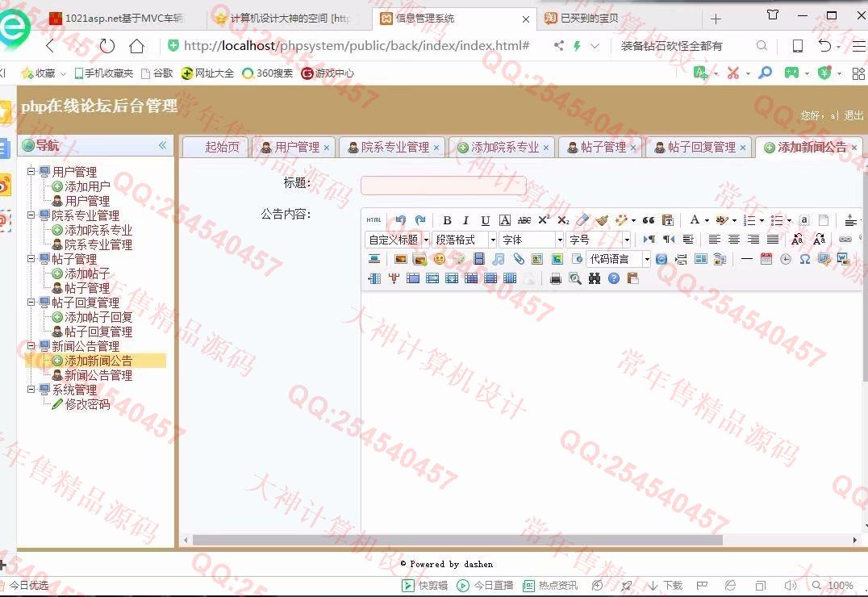Click the redo arrow in editor toolbar
868x597 pixels.
420,220
